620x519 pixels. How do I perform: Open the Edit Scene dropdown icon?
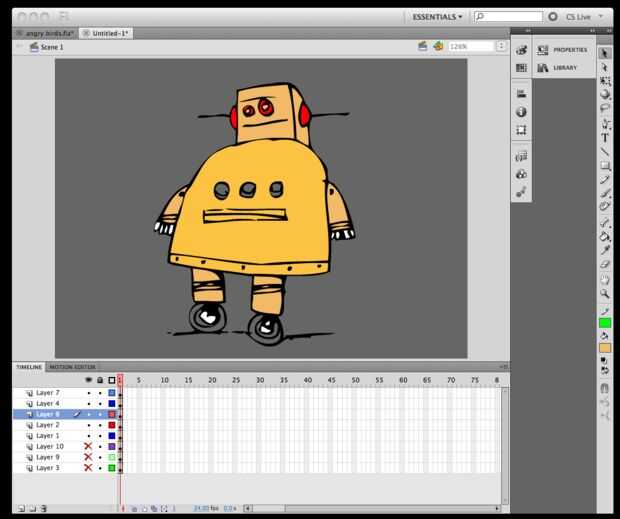point(422,46)
